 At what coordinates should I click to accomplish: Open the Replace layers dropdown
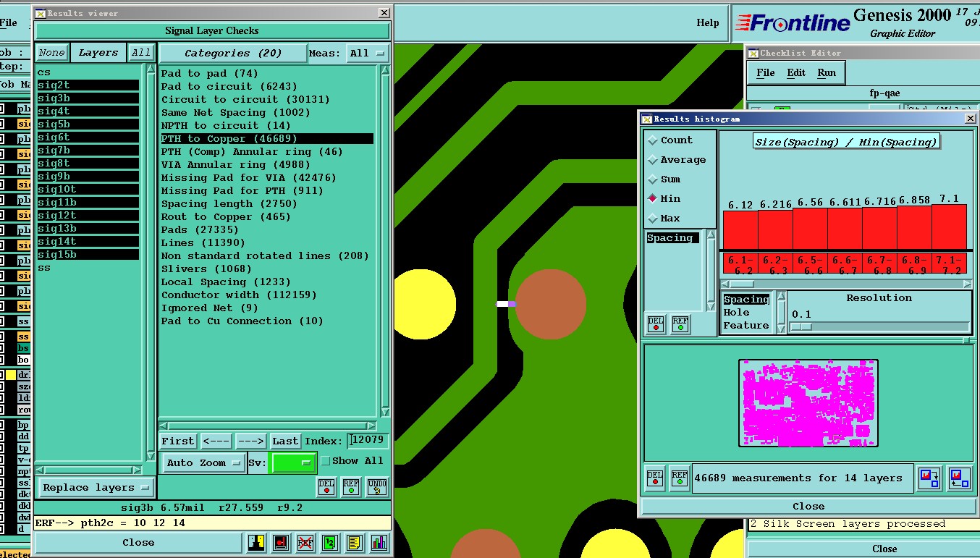coord(96,488)
